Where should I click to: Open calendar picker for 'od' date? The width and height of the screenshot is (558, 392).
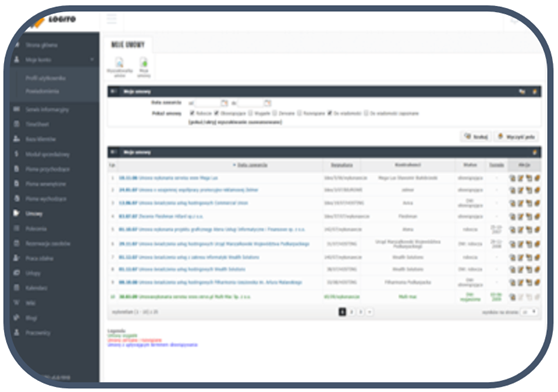click(x=224, y=103)
